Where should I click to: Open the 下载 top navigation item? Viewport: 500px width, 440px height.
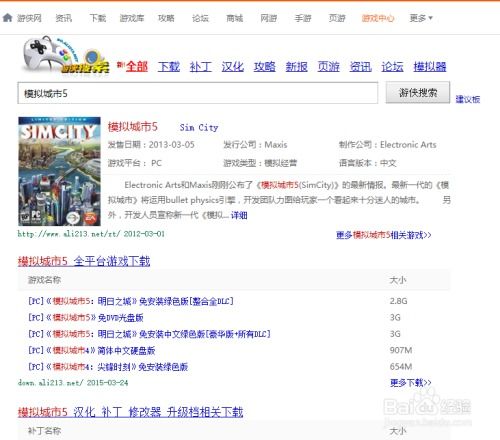(98, 18)
